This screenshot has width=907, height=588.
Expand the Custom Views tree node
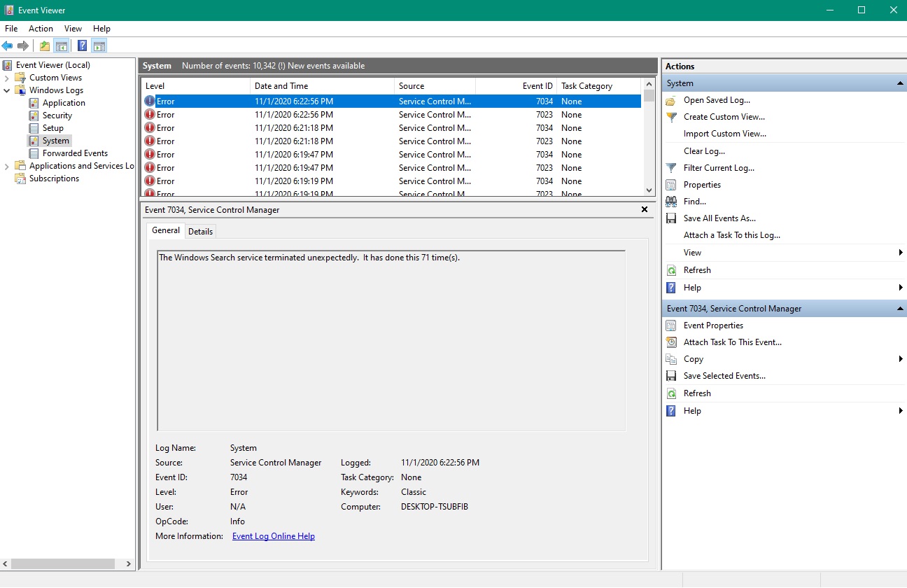pyautogui.click(x=7, y=78)
